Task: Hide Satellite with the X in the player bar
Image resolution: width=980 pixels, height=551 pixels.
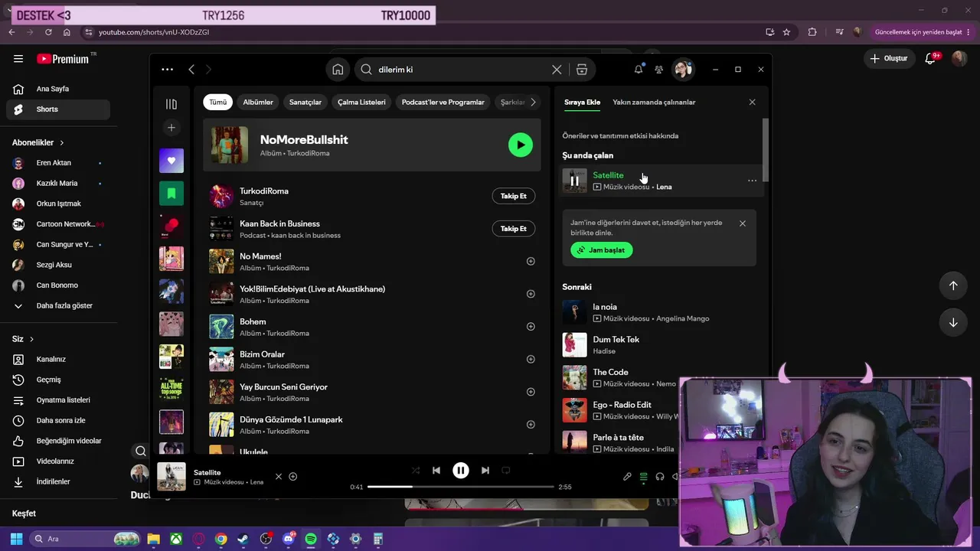Action: 279,477
